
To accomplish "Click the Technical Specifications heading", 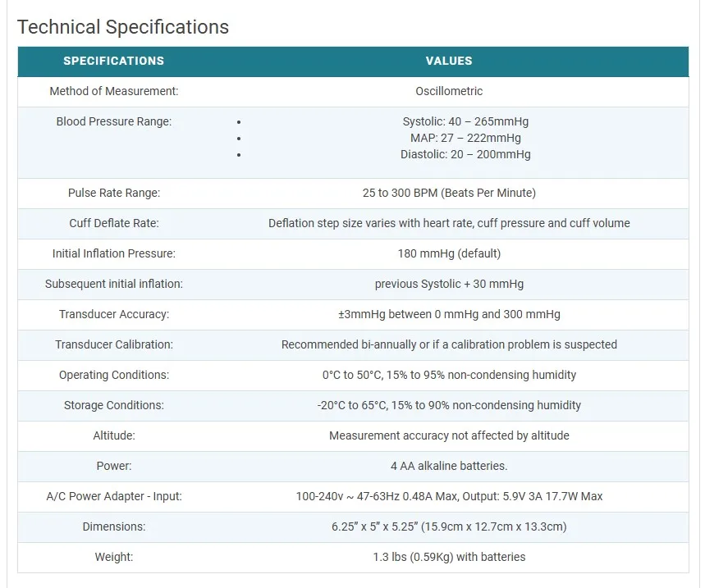I will pos(123,27).
